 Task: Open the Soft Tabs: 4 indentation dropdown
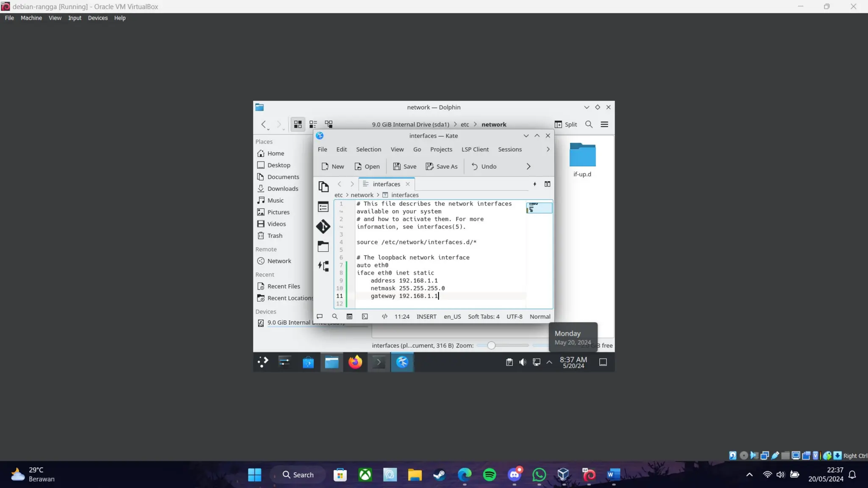[484, 316]
